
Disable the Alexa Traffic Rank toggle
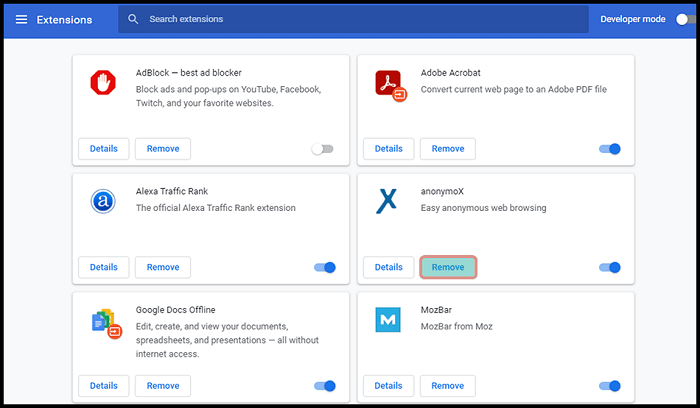click(x=325, y=267)
